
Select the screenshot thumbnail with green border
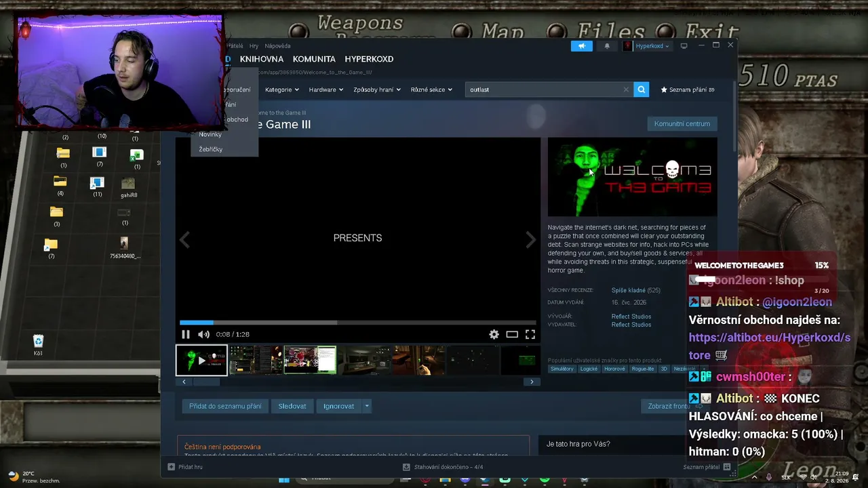click(310, 360)
